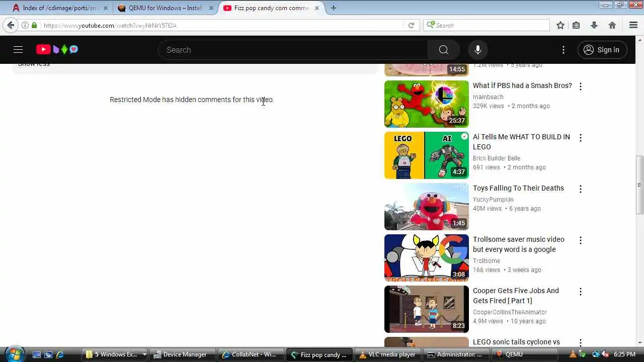644x362 pixels.
Task: Click the 14:55 duration video thumbnail
Action: (427, 70)
